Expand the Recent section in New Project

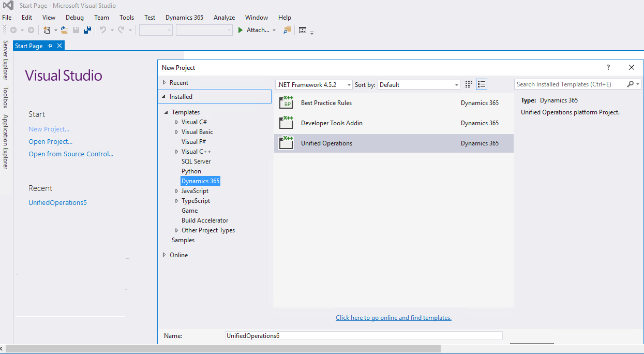tap(164, 82)
